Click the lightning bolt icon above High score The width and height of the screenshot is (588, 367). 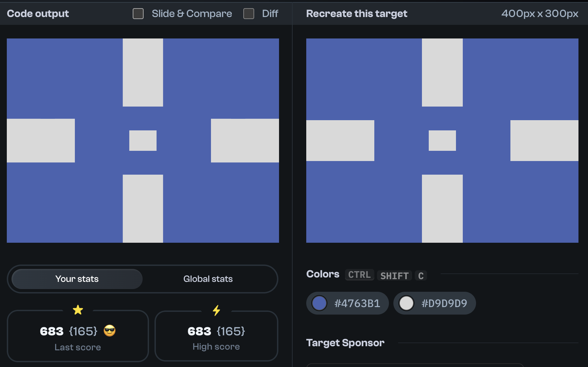pos(216,310)
